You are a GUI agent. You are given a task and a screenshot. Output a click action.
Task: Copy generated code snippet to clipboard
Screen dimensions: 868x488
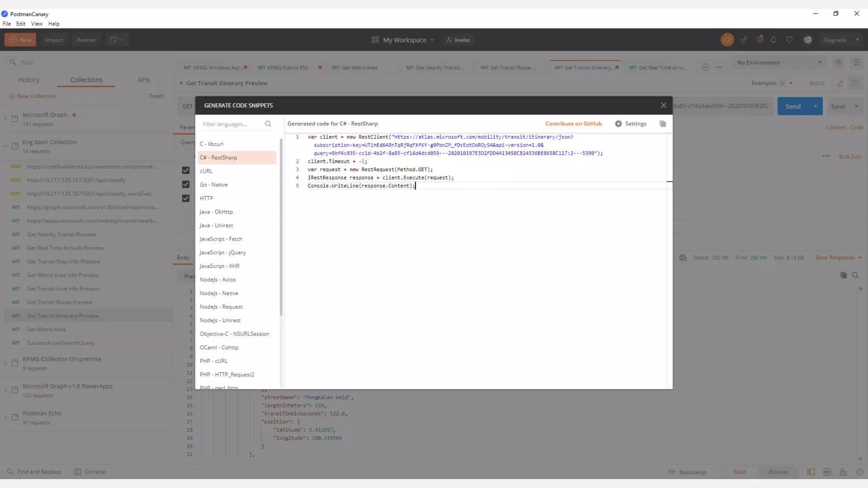coord(662,124)
